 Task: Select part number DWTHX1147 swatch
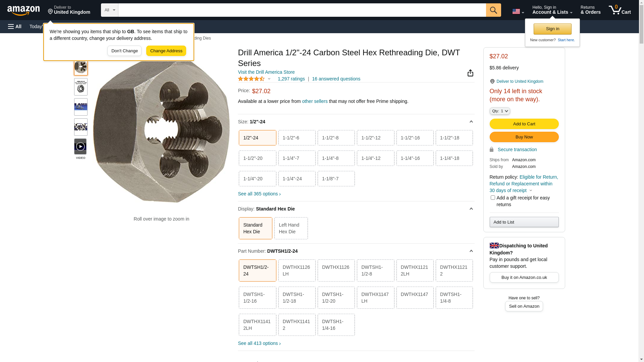pyautogui.click(x=415, y=298)
